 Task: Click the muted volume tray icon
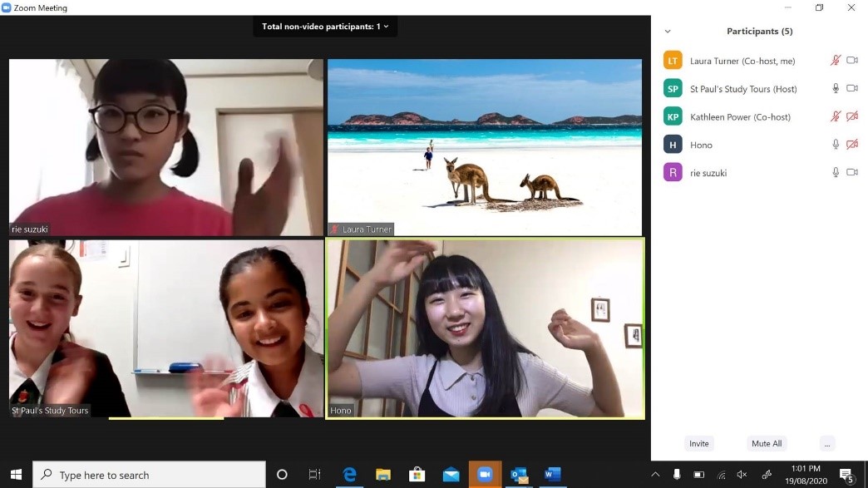(x=742, y=475)
